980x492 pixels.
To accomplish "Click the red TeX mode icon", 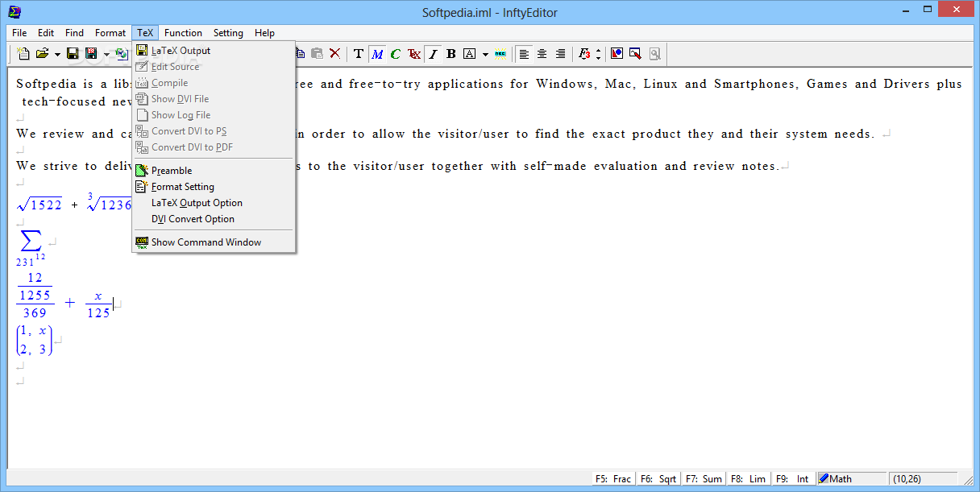I will [413, 54].
